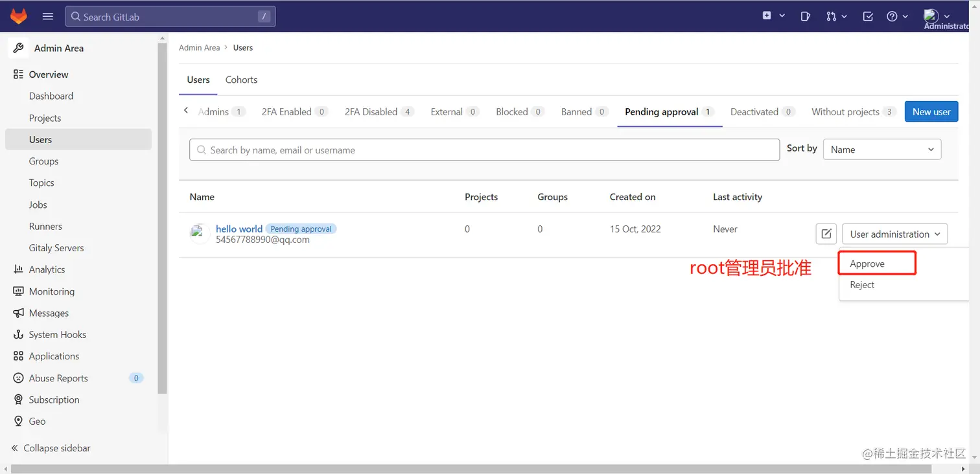Open the hello world user link

tap(239, 229)
